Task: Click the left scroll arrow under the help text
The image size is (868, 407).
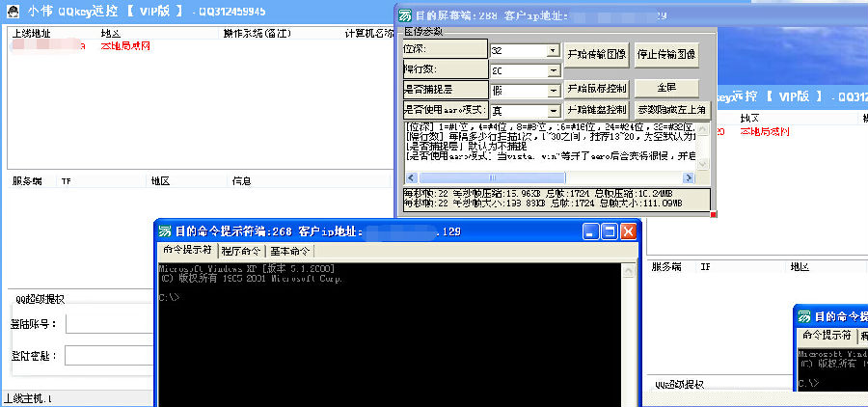Action: click(410, 177)
